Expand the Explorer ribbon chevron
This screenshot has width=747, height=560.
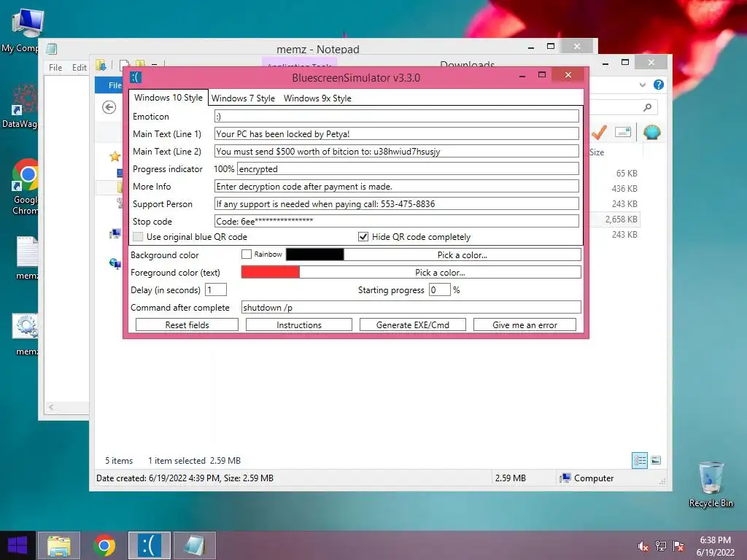tap(642, 85)
